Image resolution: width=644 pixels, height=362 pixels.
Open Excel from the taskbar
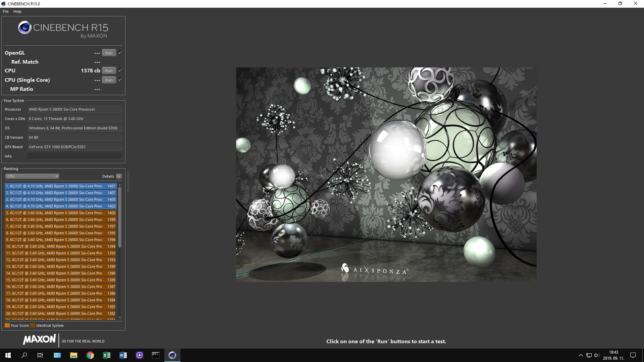pos(106,355)
